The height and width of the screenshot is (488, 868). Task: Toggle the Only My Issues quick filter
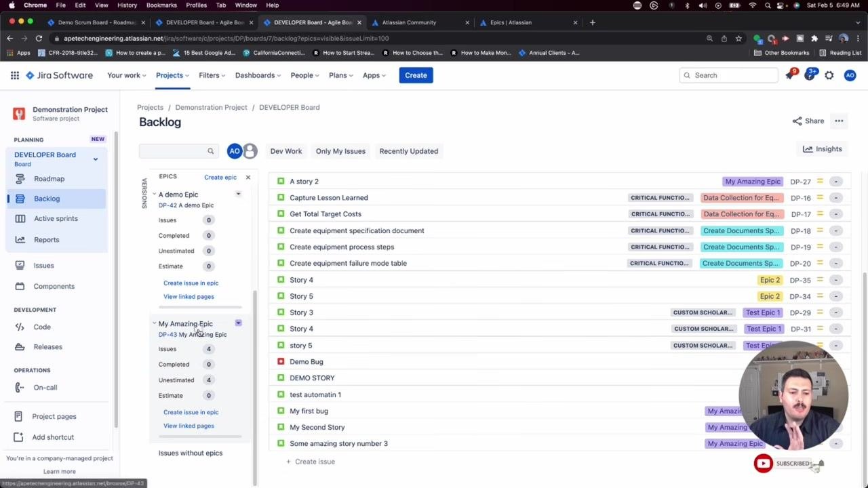340,151
